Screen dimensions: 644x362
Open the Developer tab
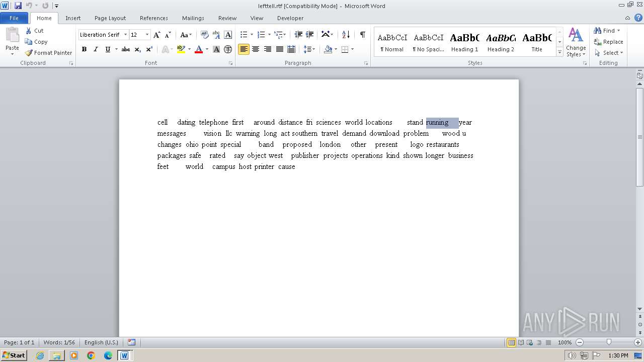click(x=290, y=18)
